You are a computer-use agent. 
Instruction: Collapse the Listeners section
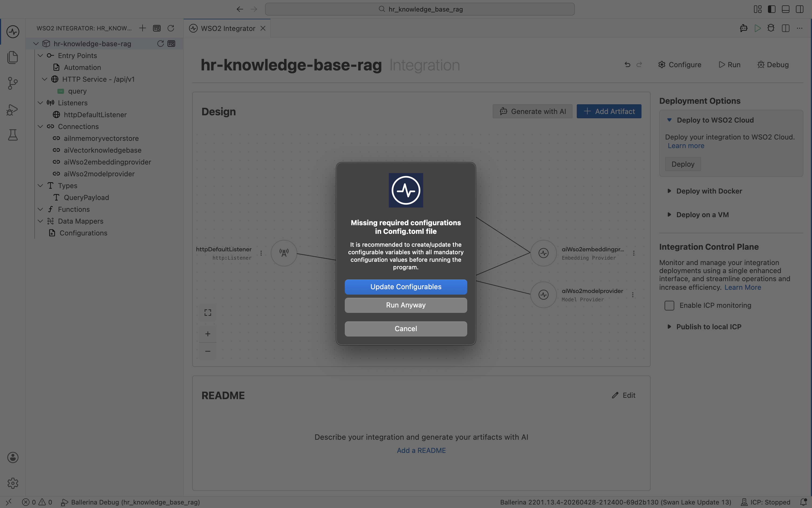[x=40, y=102]
